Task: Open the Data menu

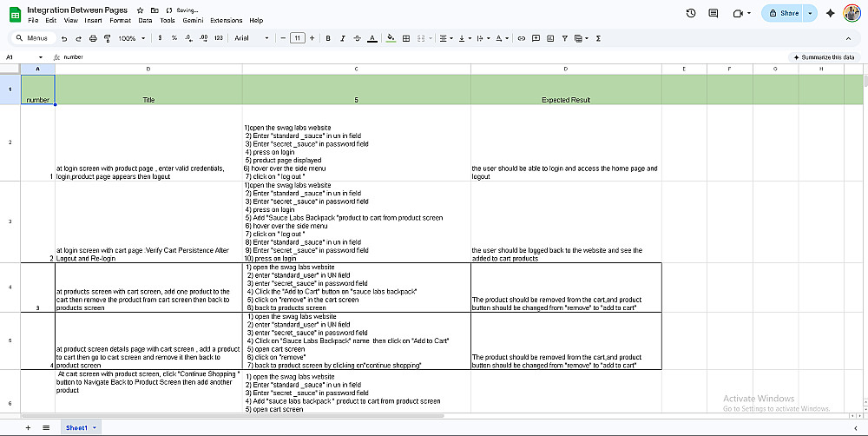Action: [x=145, y=21]
